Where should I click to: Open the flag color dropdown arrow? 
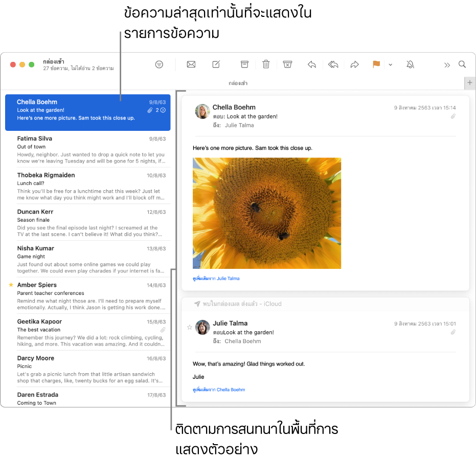pos(391,64)
